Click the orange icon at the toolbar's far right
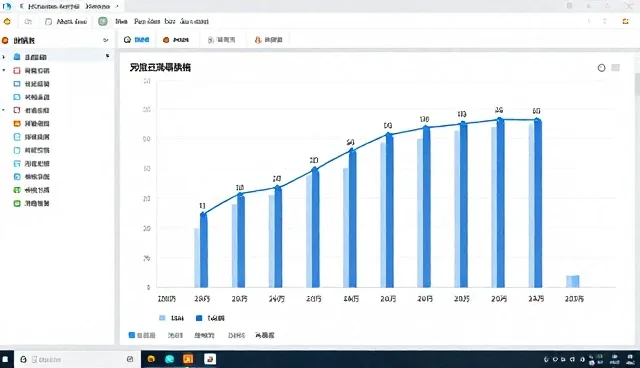640x368 pixels. pos(625,21)
